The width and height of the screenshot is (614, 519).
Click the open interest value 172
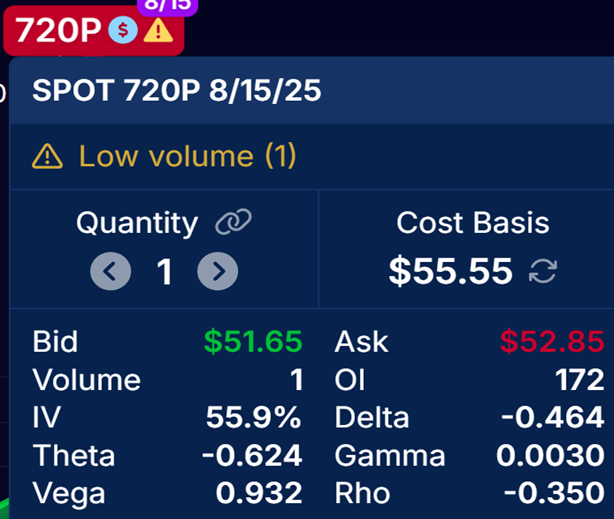tap(580, 380)
